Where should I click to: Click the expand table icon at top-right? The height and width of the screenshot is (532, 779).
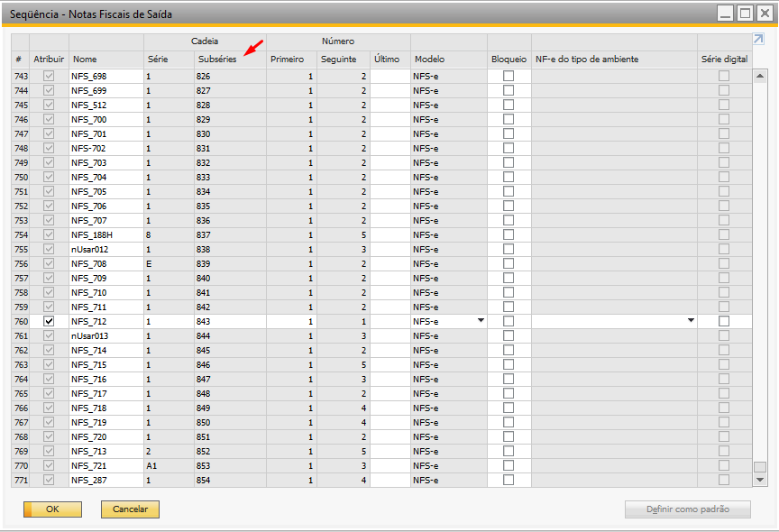click(758, 40)
